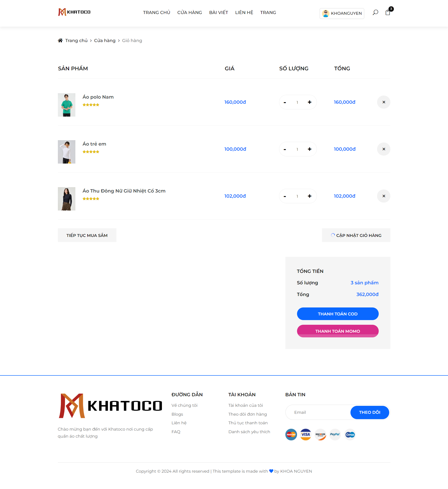This screenshot has width=448, height=489.
Task: Click the plus stepper for Áo polo Nam
Action: (x=309, y=102)
